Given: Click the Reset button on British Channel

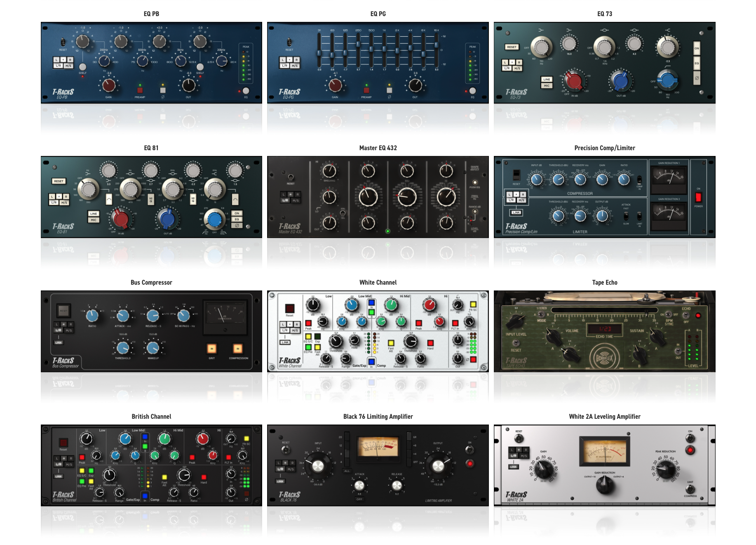Looking at the screenshot, I should [63, 442].
